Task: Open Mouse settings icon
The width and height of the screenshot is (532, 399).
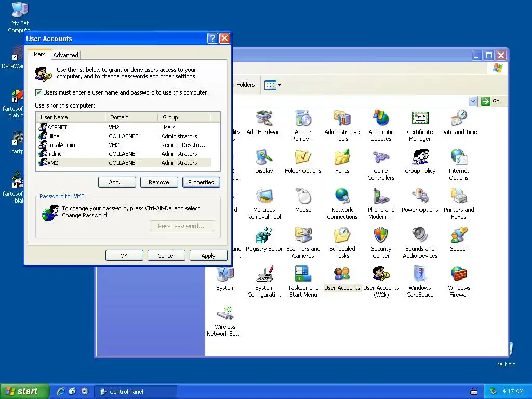Action: tap(303, 200)
